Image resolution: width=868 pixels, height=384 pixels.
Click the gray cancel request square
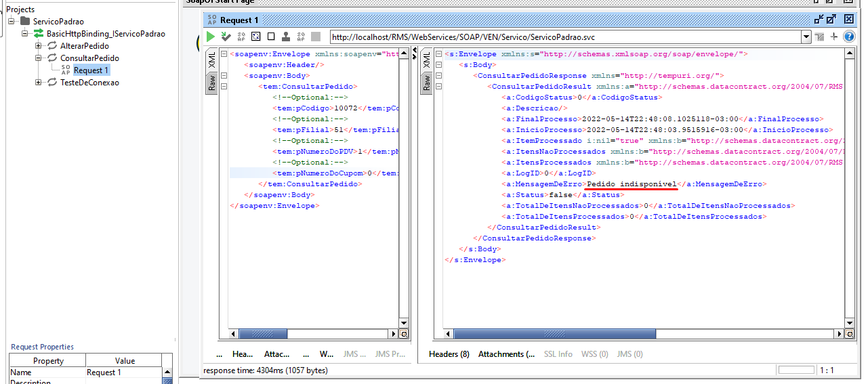(x=316, y=37)
